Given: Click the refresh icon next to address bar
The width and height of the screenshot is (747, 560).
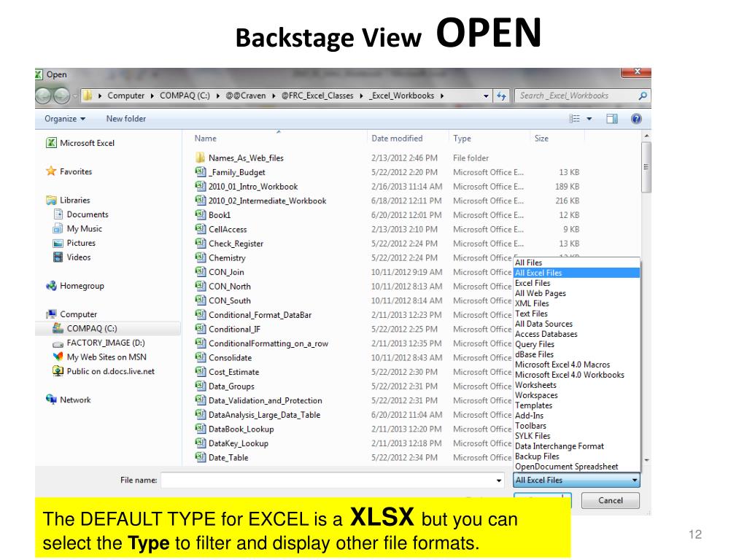Looking at the screenshot, I should pyautogui.click(x=501, y=96).
